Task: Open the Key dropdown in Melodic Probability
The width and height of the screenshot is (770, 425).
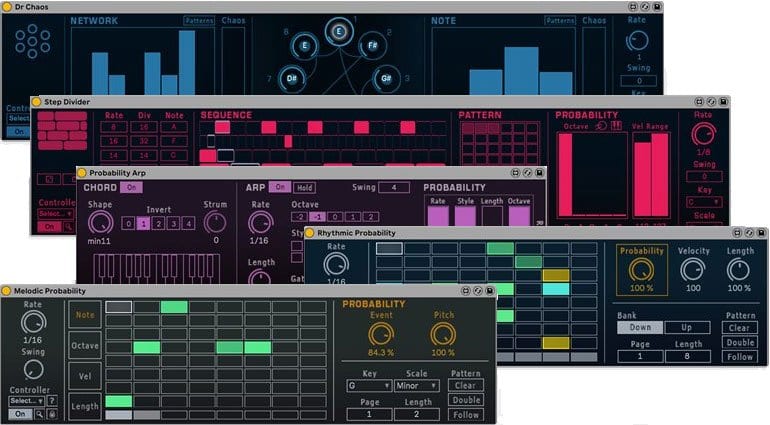Action: pos(369,386)
